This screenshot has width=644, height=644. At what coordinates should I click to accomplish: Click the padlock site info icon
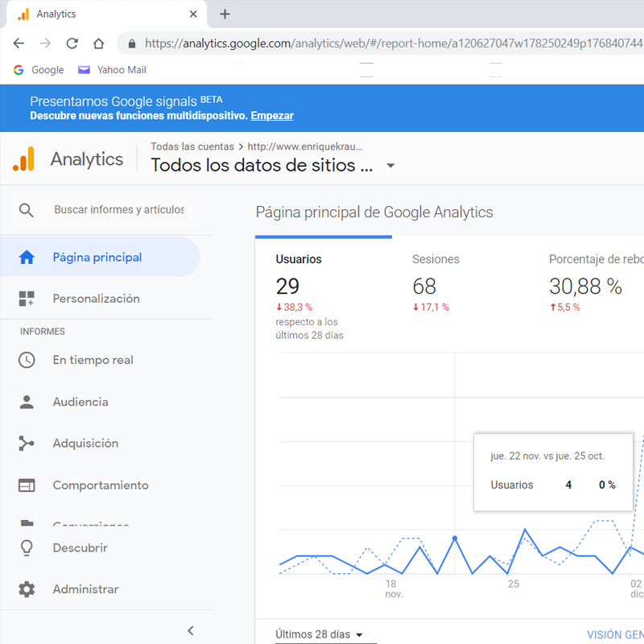click(132, 43)
